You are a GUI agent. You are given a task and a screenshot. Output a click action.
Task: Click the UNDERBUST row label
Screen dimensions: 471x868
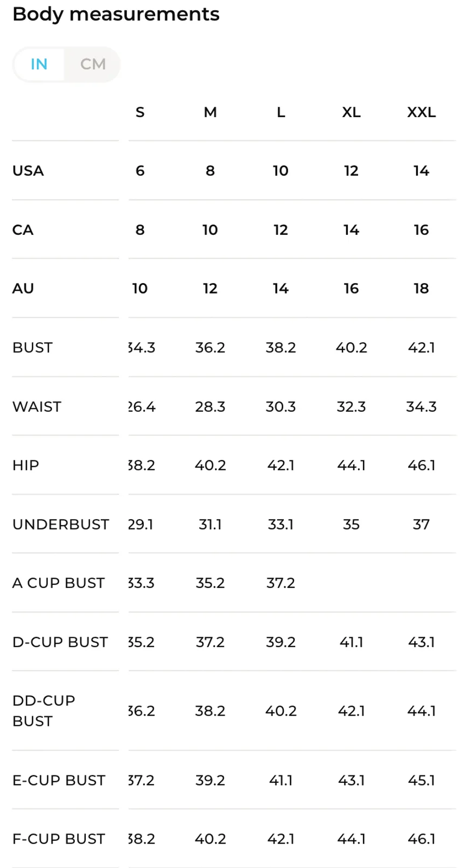click(x=61, y=525)
